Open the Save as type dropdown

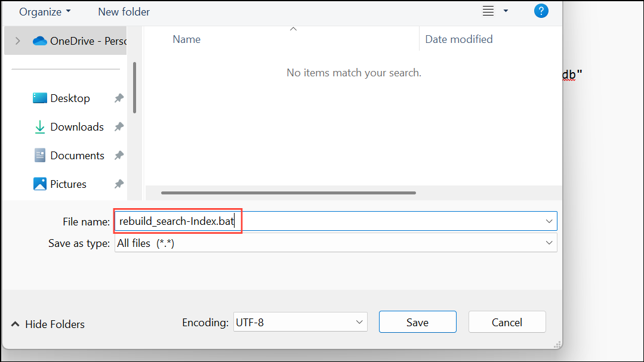[549, 243]
